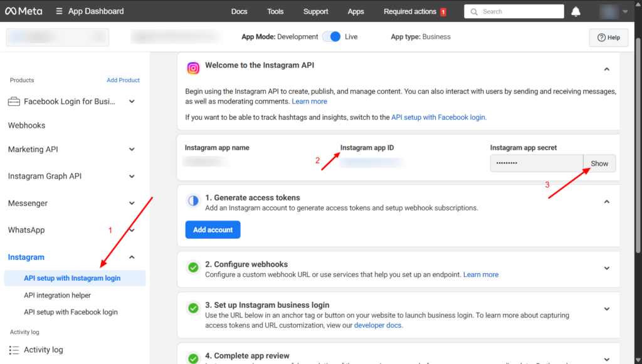Viewport: 642px width, 364px height.
Task: Expand Marketing API section
Action: [x=132, y=149]
